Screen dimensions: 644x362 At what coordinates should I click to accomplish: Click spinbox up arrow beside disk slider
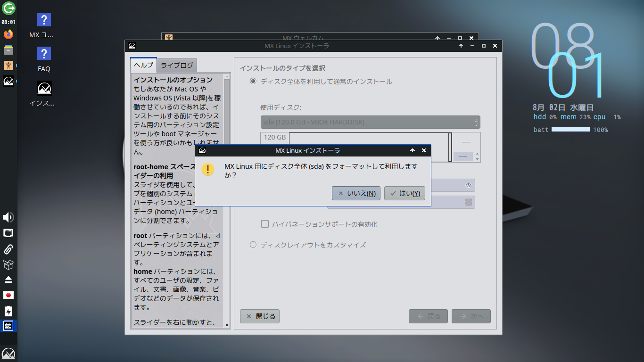coord(477,153)
